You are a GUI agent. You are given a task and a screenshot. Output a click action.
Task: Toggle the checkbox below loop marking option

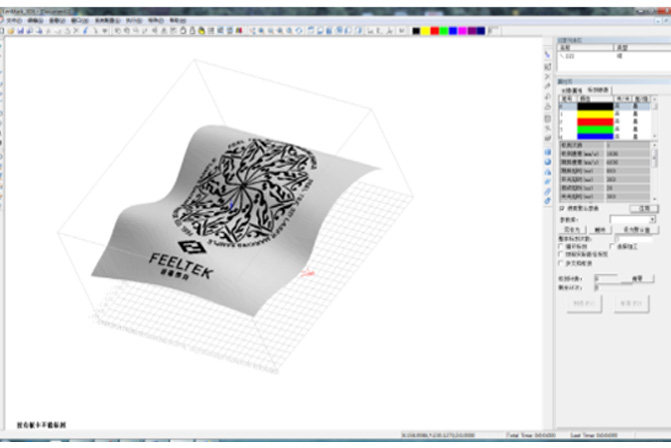(561, 254)
